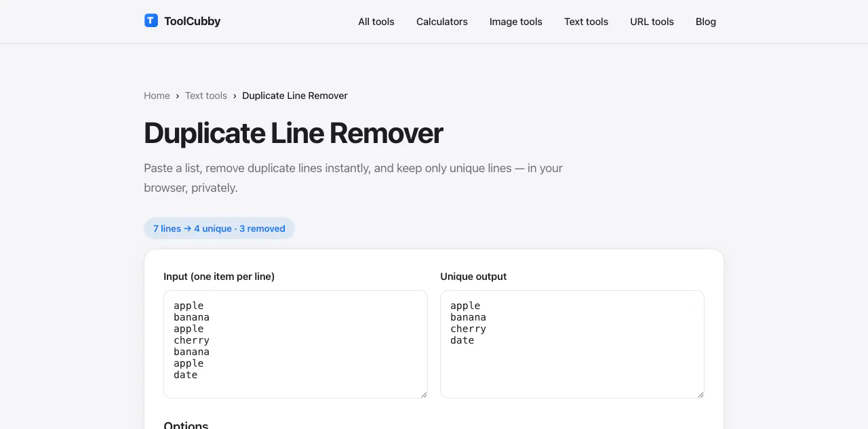Click 'banana' in the Unique output
This screenshot has width=868, height=429.
click(x=468, y=317)
